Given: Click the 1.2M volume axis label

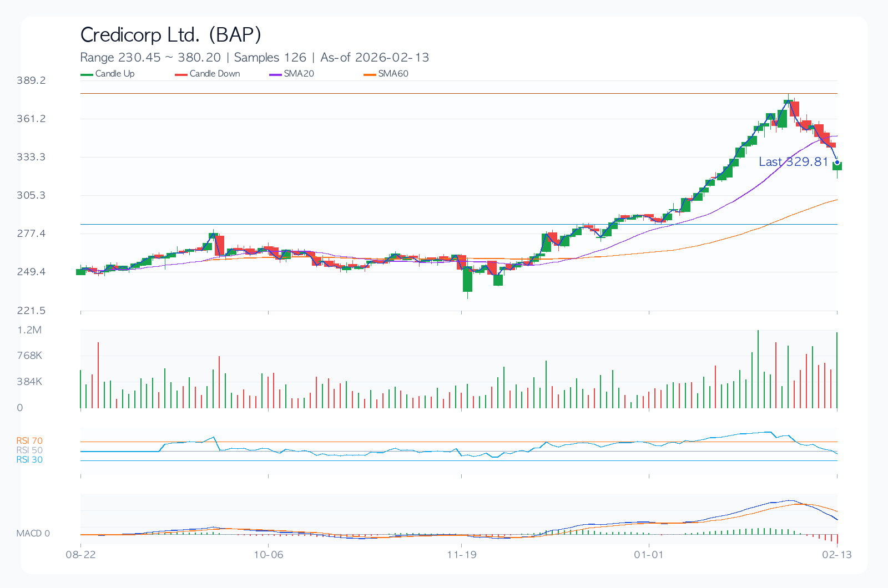Looking at the screenshot, I should (x=29, y=330).
